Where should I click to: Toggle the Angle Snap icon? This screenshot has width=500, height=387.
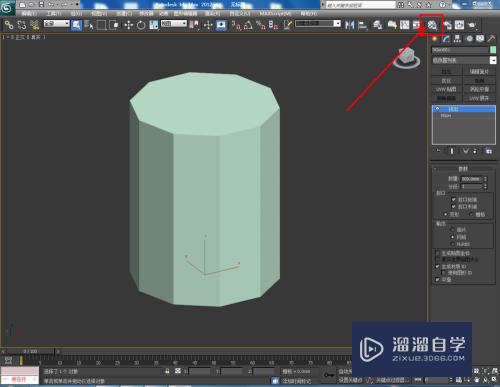248,25
